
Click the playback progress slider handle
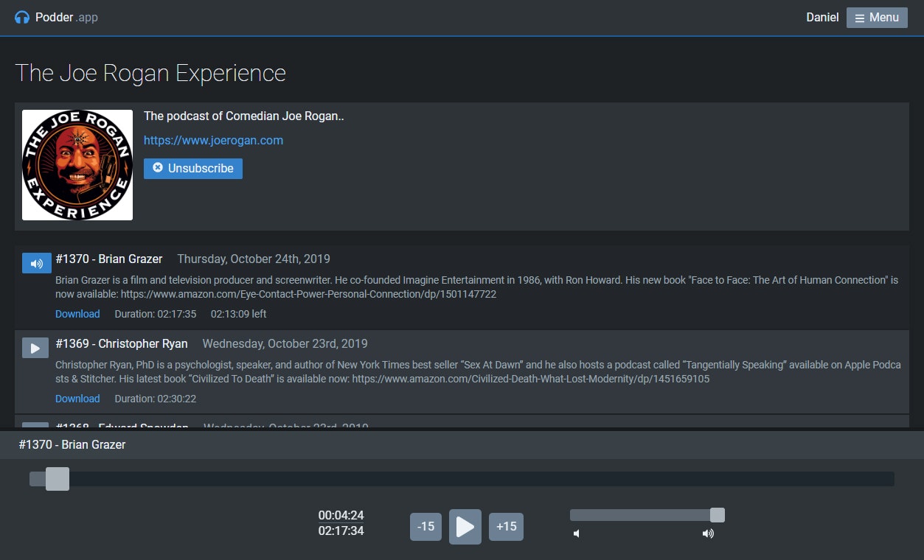(x=58, y=479)
